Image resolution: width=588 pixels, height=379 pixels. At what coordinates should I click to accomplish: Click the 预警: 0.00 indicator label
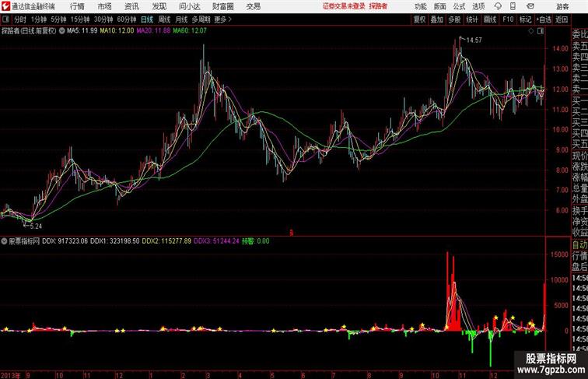click(x=255, y=241)
